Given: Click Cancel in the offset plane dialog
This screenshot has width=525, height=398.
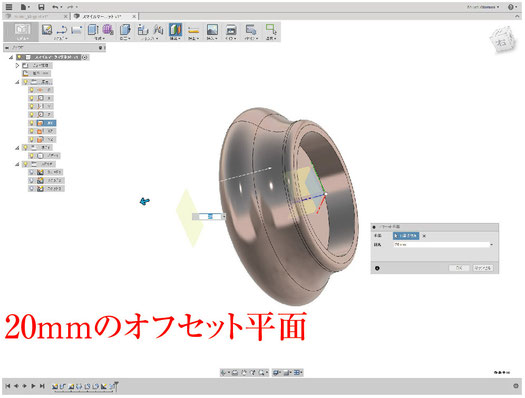Looking at the screenshot, I should [x=482, y=268].
